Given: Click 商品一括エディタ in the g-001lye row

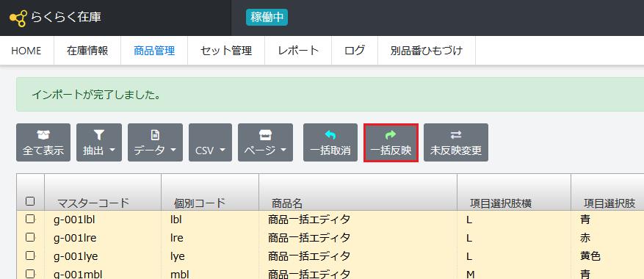Looking at the screenshot, I should click(x=309, y=256).
